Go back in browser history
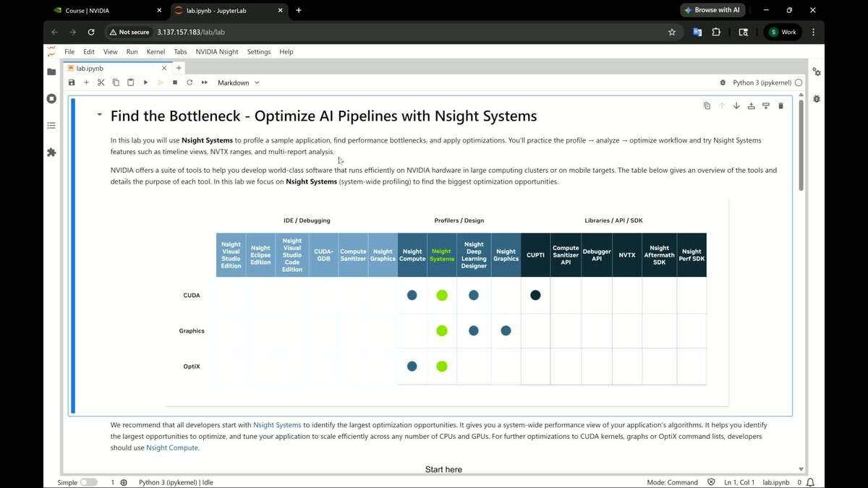 [54, 32]
